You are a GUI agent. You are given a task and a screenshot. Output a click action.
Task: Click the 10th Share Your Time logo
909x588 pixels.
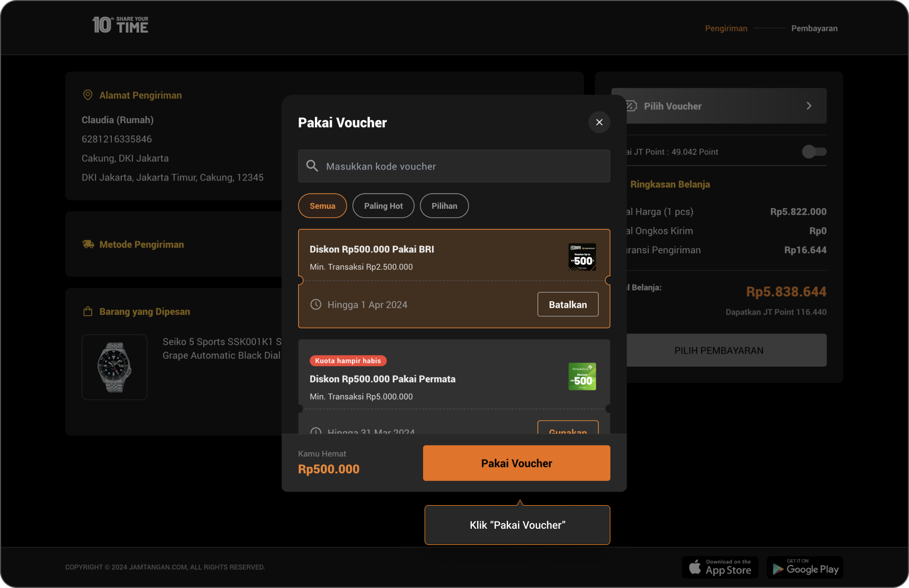click(120, 25)
